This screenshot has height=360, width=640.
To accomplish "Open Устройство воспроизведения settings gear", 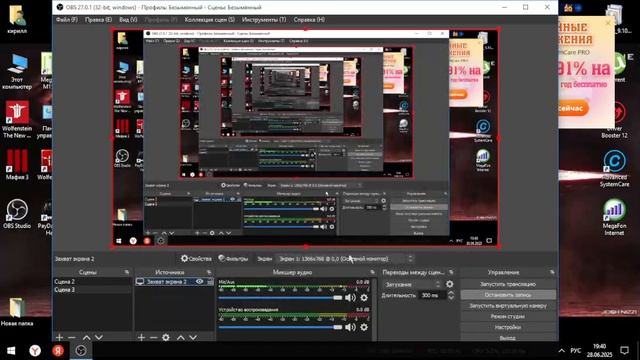I will point(364,327).
